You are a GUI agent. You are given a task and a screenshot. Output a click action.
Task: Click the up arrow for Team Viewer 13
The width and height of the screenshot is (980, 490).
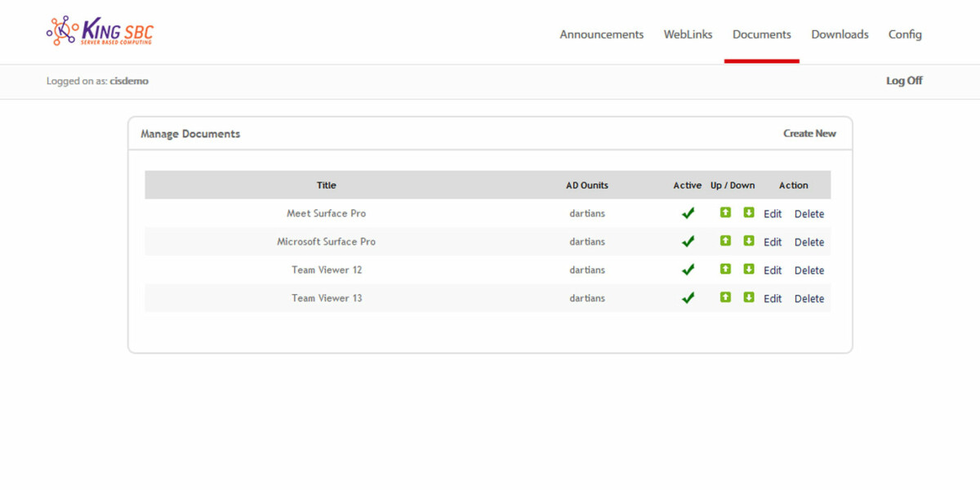(725, 297)
